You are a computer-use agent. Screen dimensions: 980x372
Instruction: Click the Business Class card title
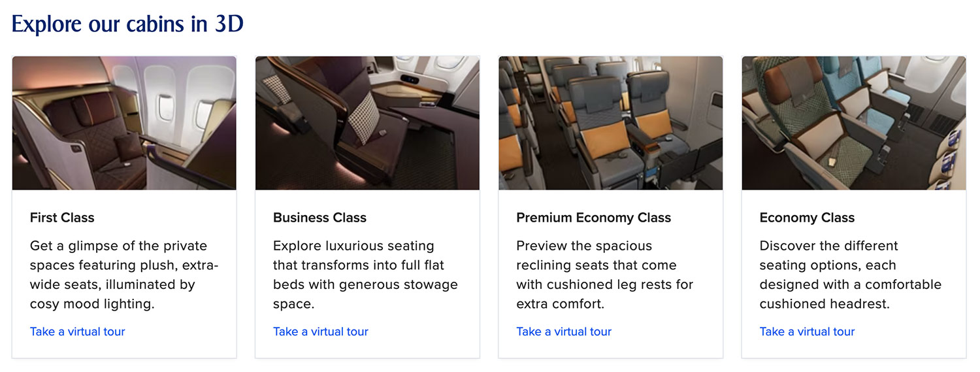319,218
